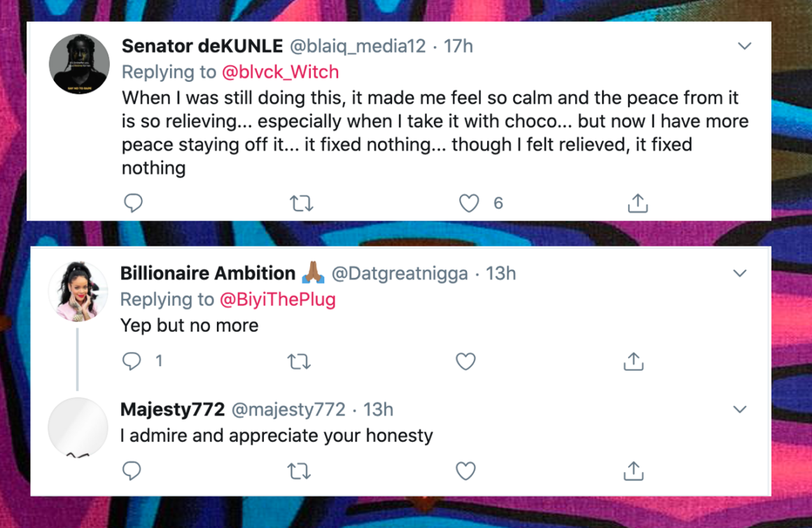Screen dimensions: 812x528
Task: Retweet the 'Yep but no more' tweet
Action: 299,361
